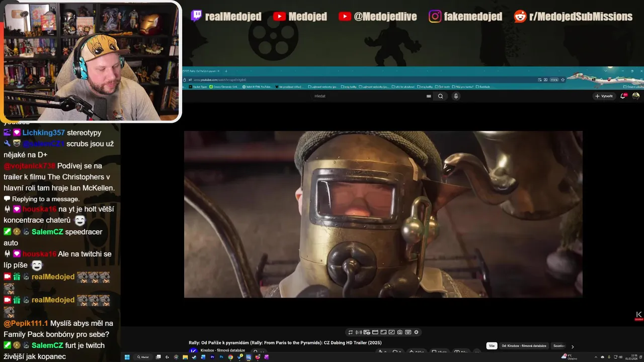Click the streamer webcam thumbnail

pos(91,61)
